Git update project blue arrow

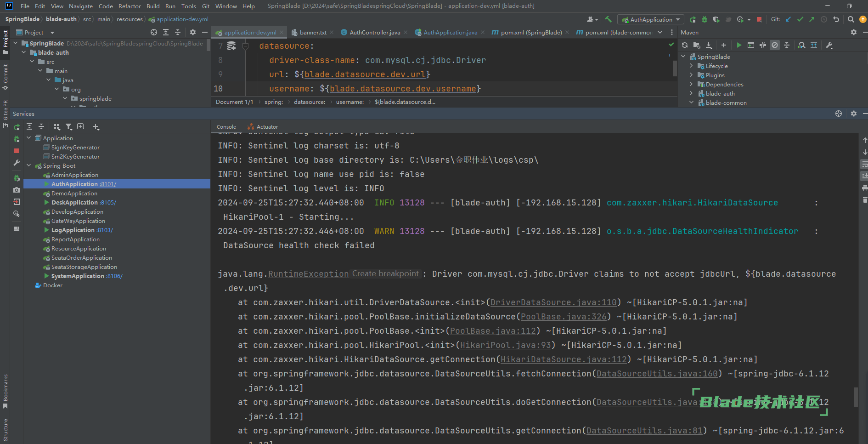tap(789, 19)
